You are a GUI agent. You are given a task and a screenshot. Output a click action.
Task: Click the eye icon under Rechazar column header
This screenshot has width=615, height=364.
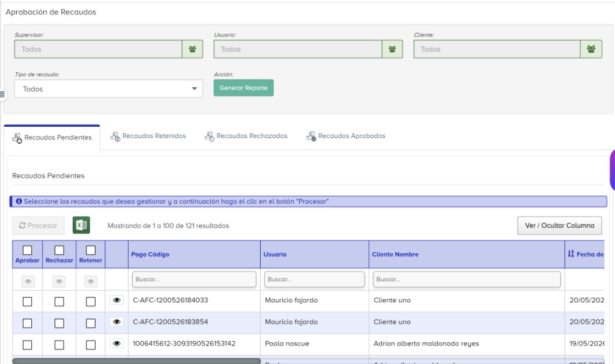tap(59, 281)
